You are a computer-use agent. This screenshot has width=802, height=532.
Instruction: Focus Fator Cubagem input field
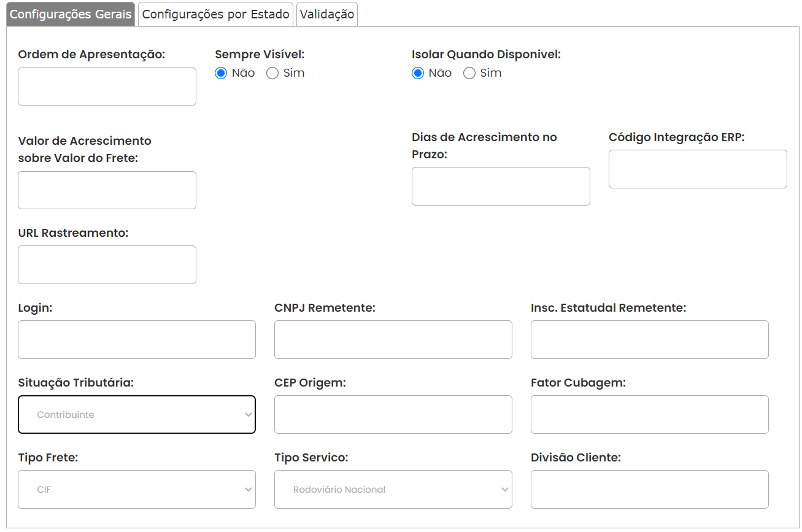point(650,415)
